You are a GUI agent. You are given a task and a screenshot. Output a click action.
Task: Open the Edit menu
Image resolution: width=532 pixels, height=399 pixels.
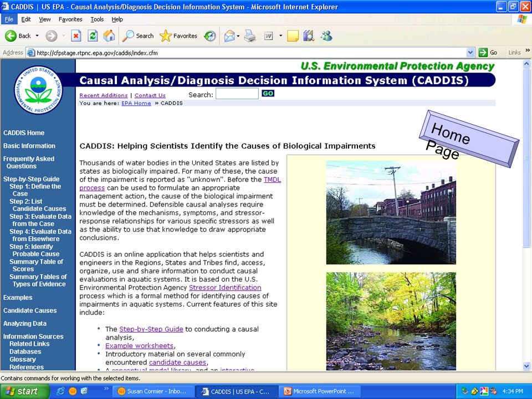[x=26, y=19]
